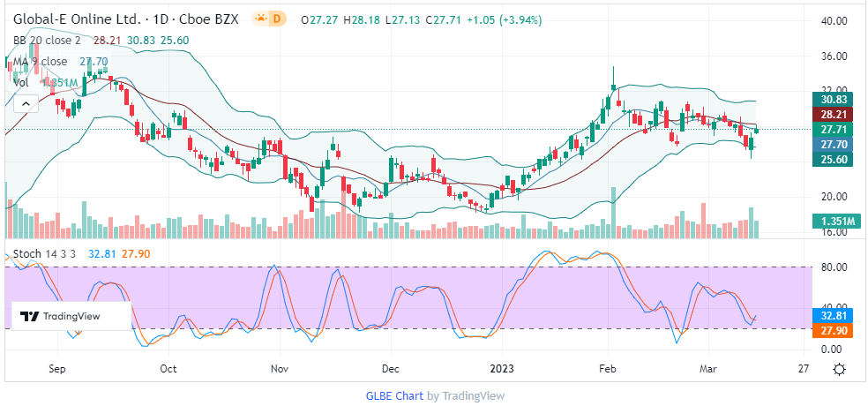Click the 25.60 lower band price label
The width and height of the screenshot is (868, 406).
834,159
